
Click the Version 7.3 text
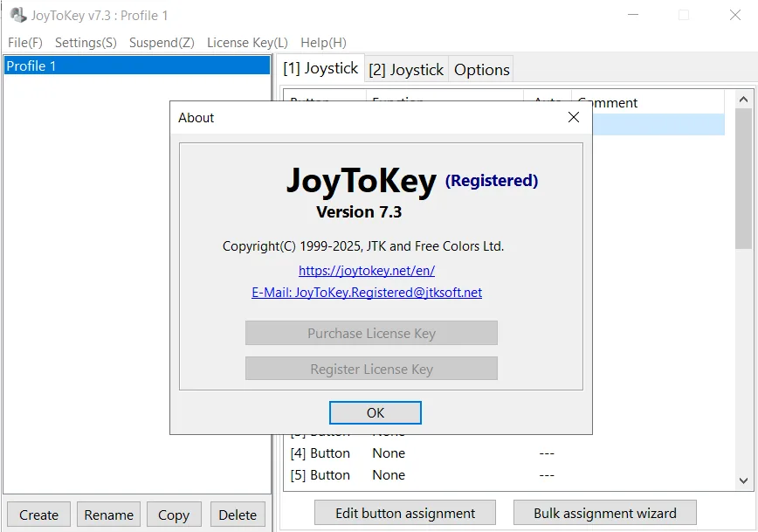pos(359,211)
